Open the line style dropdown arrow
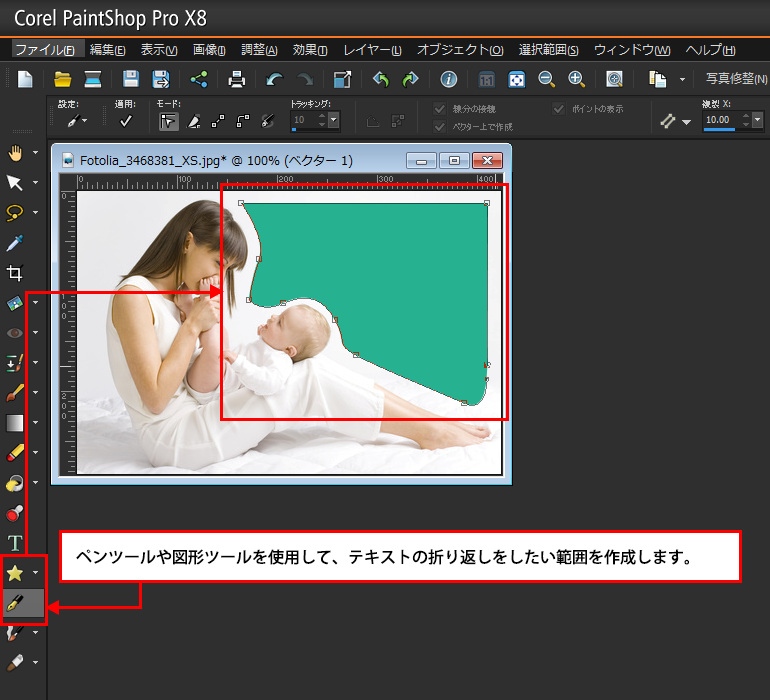This screenshot has height=700, width=770. pos(687,122)
